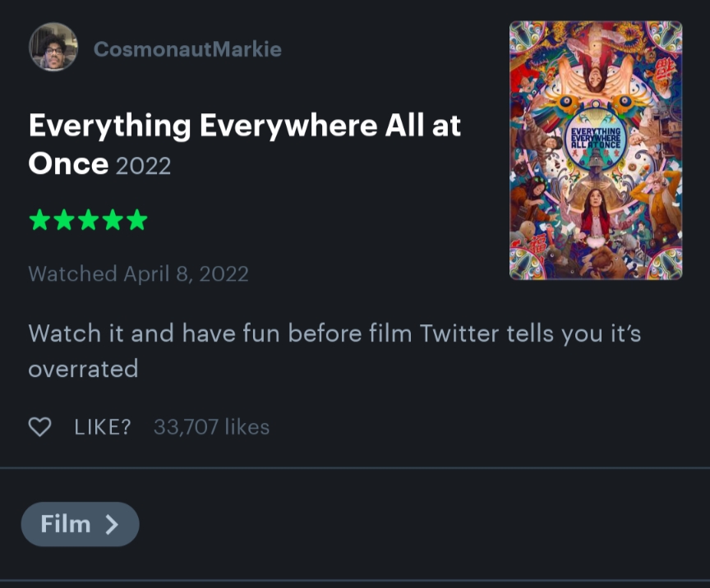Click the title emblem on the poster
Viewport: 710px width, 588px height.
coord(596,140)
